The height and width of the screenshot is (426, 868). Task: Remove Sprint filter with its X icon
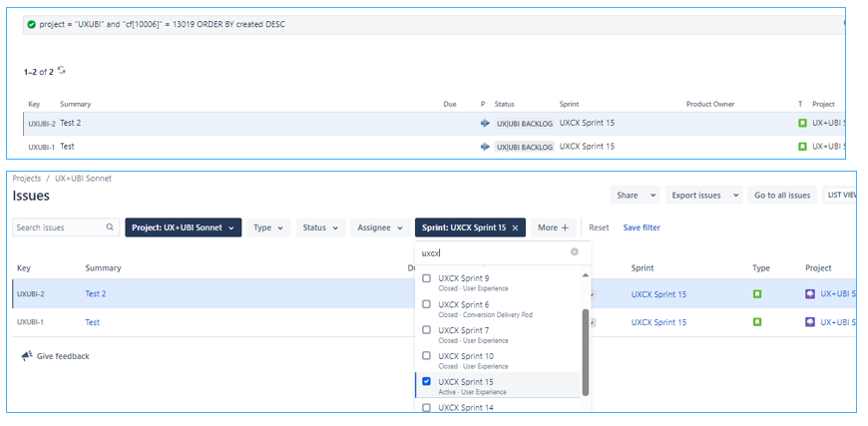click(515, 227)
